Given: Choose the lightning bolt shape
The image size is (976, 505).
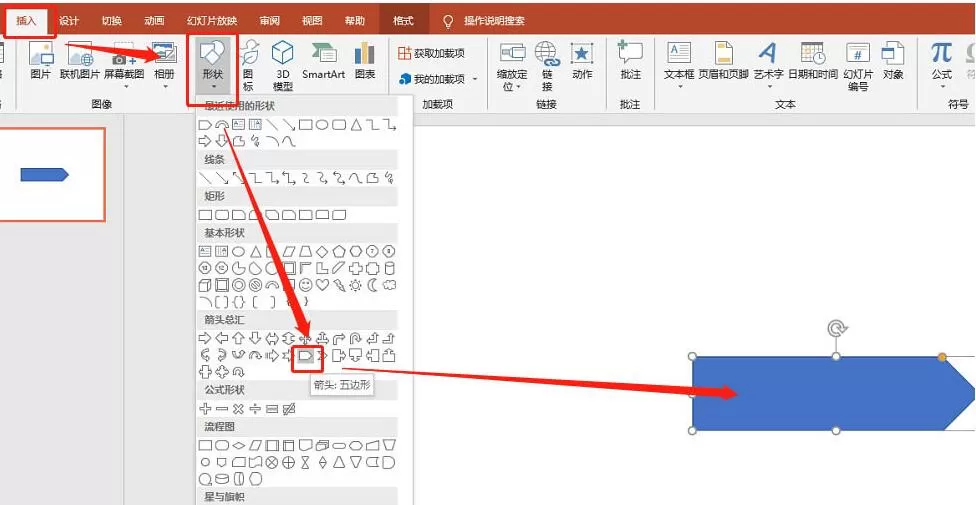Looking at the screenshot, I should point(339,285).
